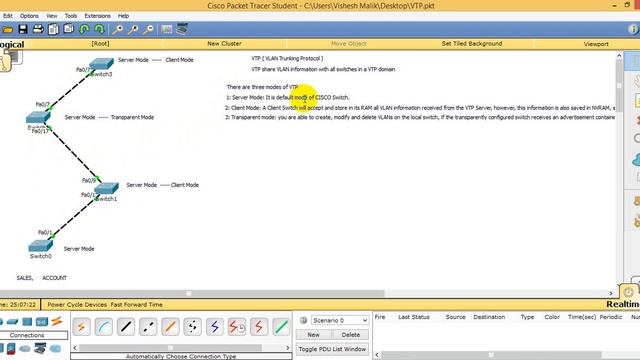
Task: Click Switch3 on the workspace
Action: point(101,64)
